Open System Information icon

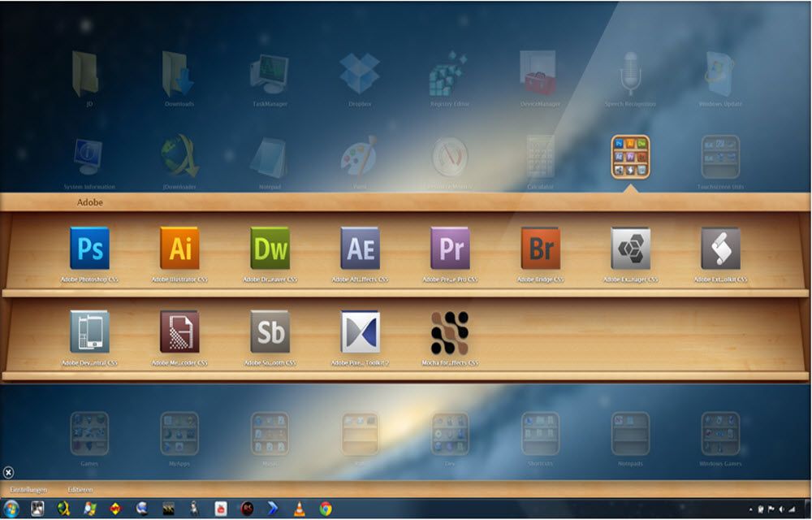click(x=88, y=157)
